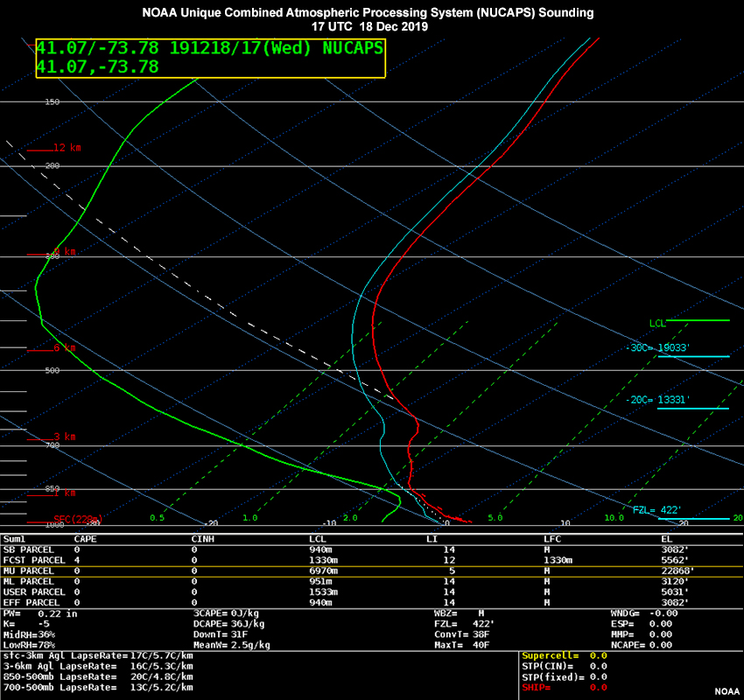
Task: Click the K= -5 index readout
Action: [26, 624]
